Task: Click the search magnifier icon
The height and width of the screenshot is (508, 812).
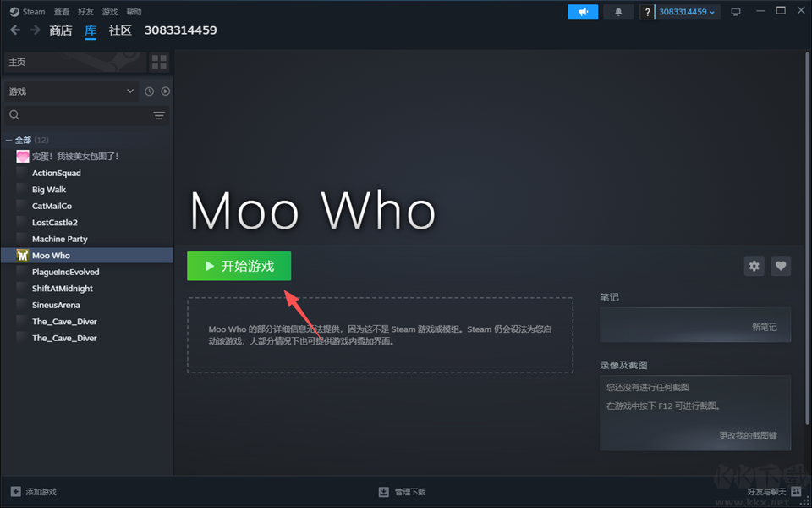Action: tap(14, 115)
